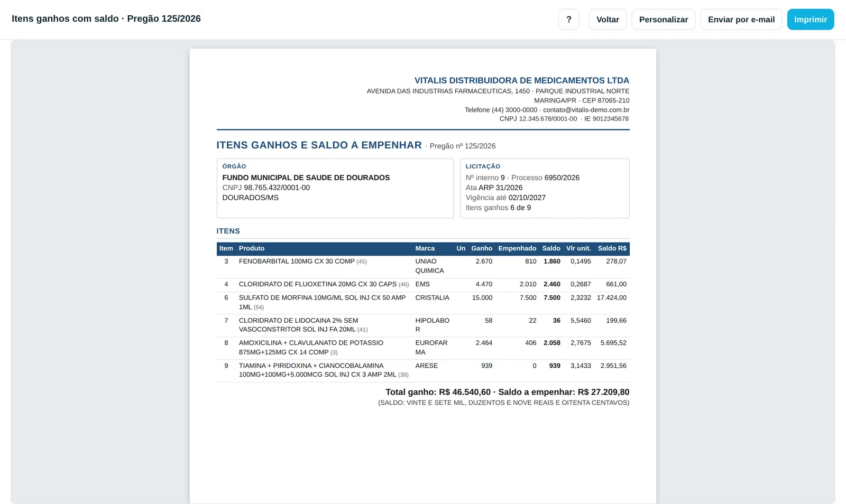
Task: Print the report with Imprimir
Action: [811, 20]
